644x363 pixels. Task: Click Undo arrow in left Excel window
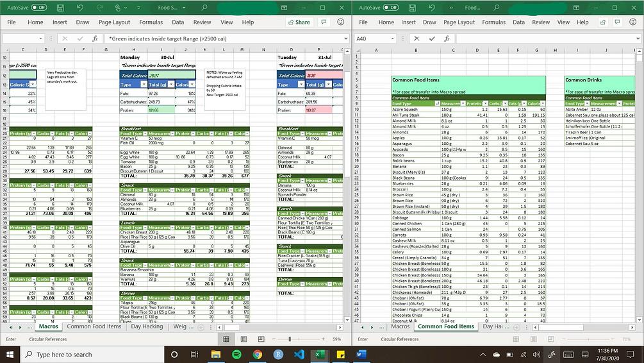click(80, 8)
